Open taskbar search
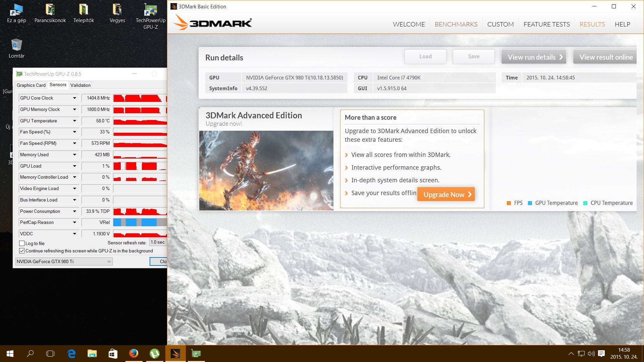 (30, 354)
